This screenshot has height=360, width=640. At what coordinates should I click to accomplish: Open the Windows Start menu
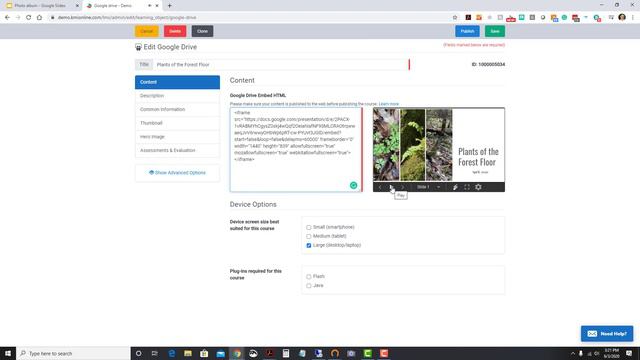point(8,353)
